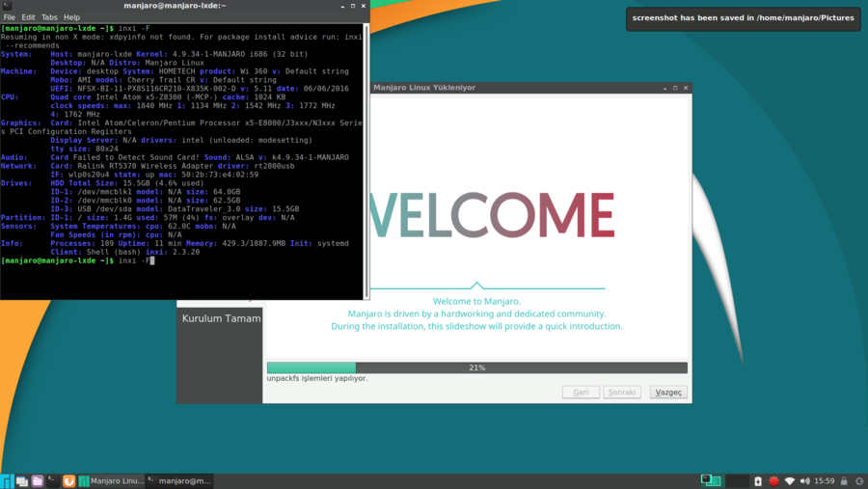Open the Tabs menu in the terminal
868x489 pixels.
[x=49, y=17]
